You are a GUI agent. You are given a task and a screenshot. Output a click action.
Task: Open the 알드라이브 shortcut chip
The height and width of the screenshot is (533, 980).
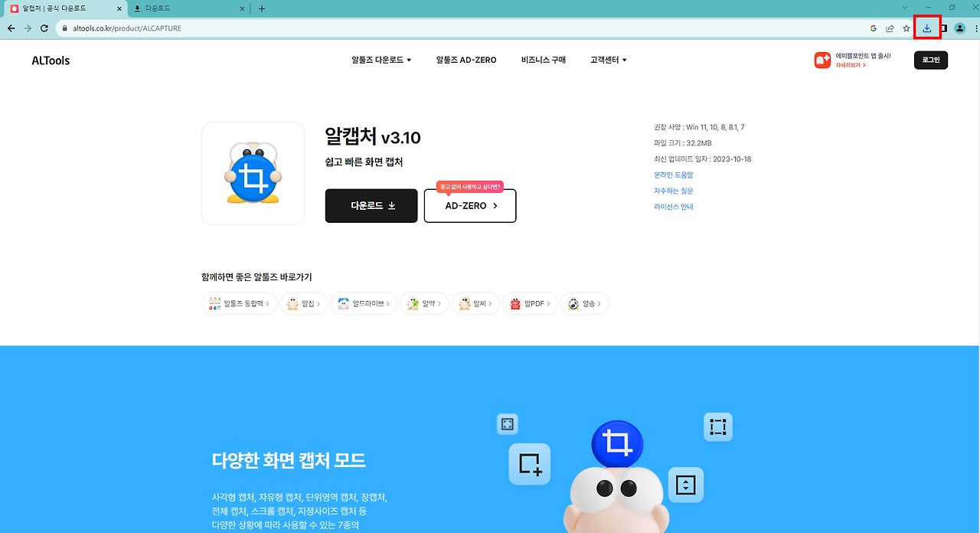(x=364, y=304)
